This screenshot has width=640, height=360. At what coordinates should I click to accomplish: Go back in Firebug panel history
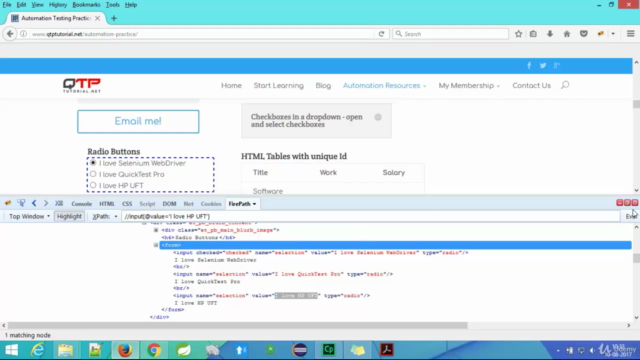pos(34,203)
